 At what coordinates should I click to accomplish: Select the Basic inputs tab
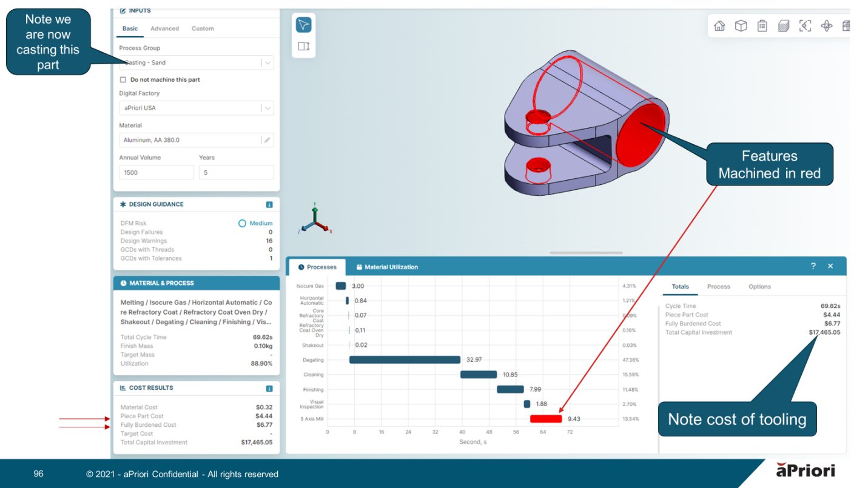130,28
